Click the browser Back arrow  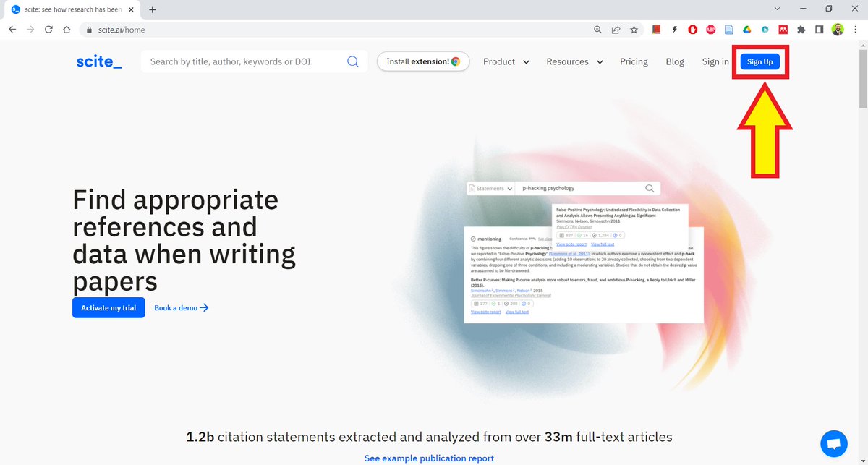point(12,30)
